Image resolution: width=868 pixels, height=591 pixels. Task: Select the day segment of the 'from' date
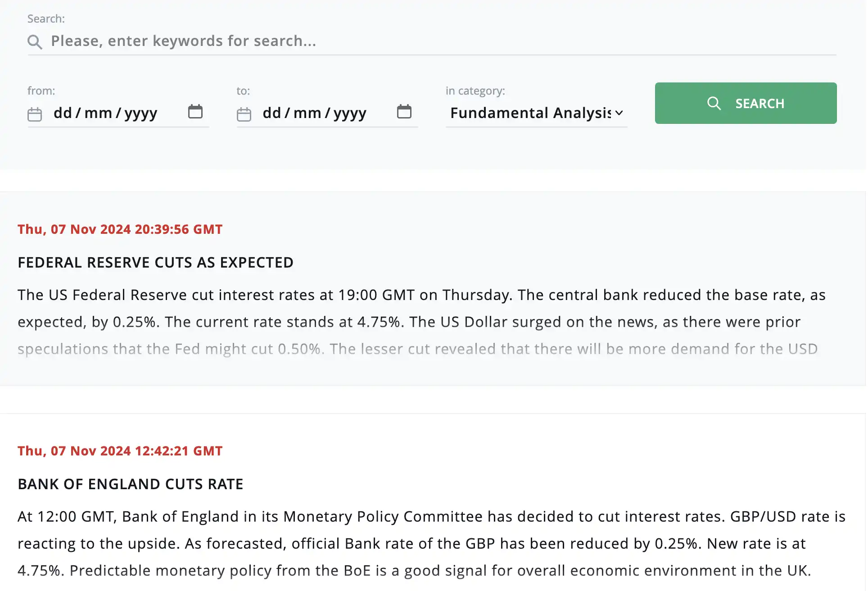coord(63,113)
